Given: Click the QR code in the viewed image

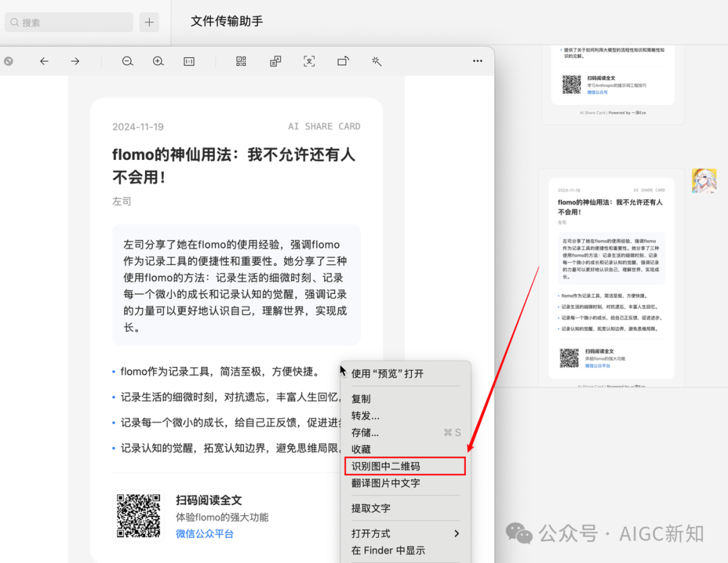Looking at the screenshot, I should [138, 516].
